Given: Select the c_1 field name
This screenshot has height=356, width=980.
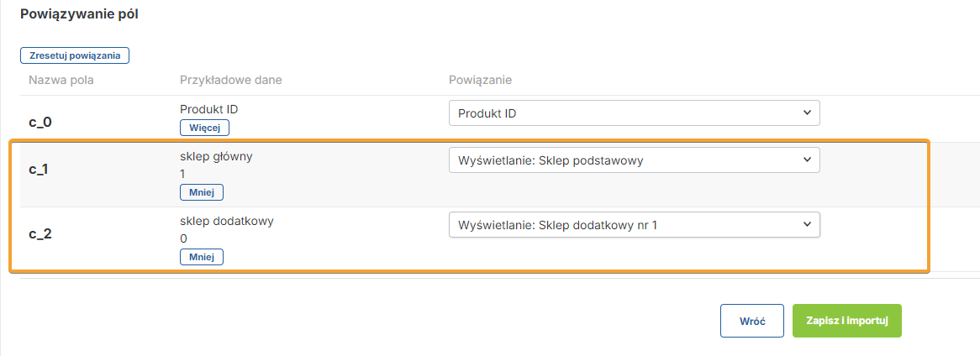Looking at the screenshot, I should [x=40, y=169].
